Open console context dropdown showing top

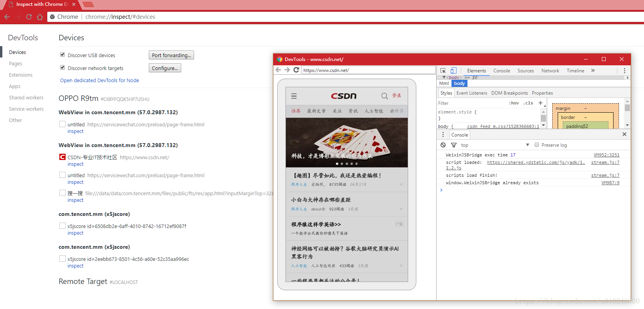click(495, 145)
